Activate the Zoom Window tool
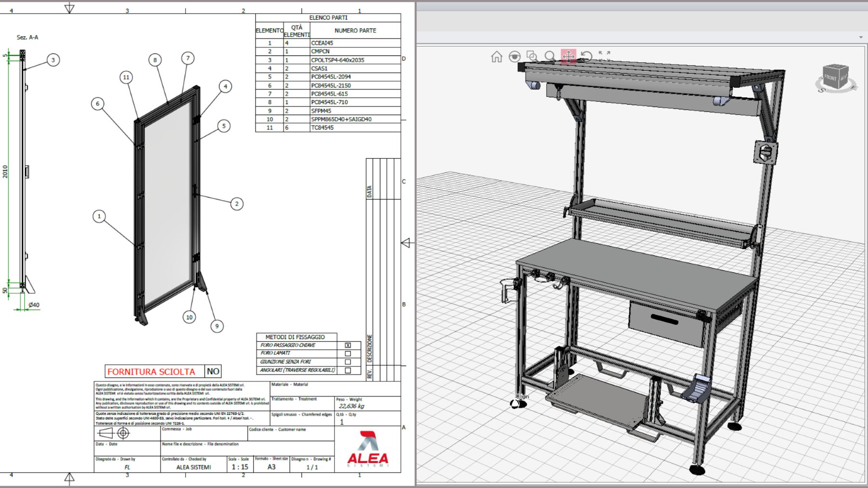This screenshot has height=488, width=868. [532, 56]
